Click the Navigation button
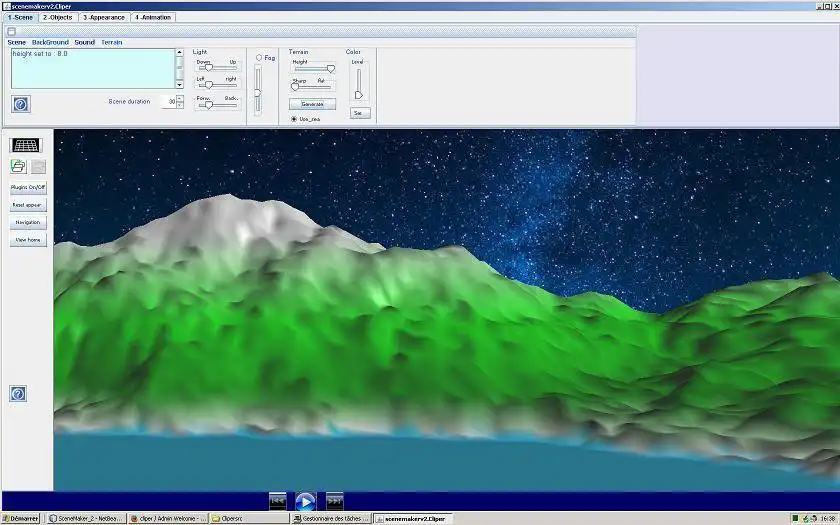Screen dimensions: 840x525 coord(28,222)
